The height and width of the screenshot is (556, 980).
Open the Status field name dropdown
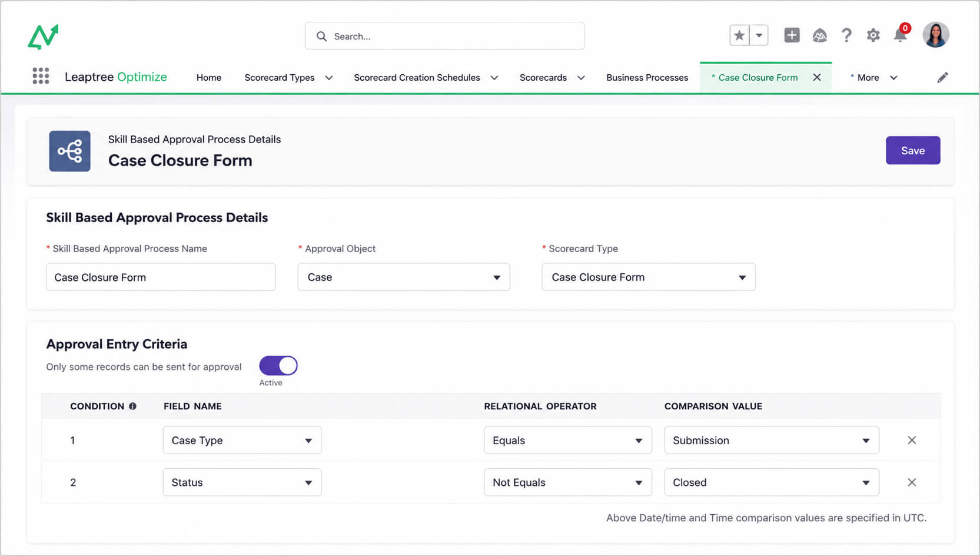(x=242, y=482)
